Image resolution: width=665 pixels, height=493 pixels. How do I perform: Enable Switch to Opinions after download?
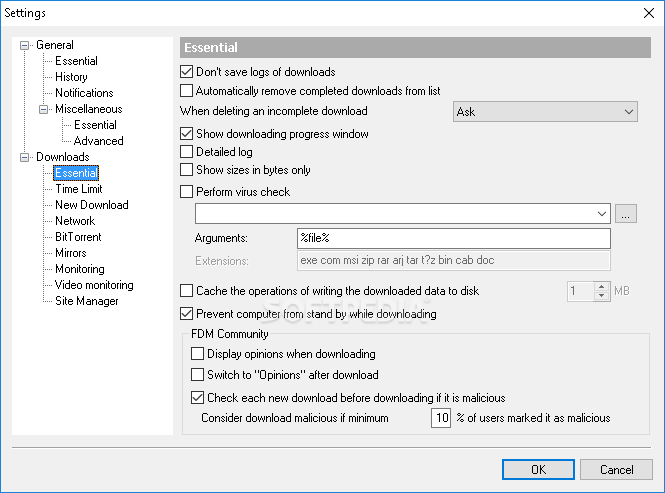(197, 375)
